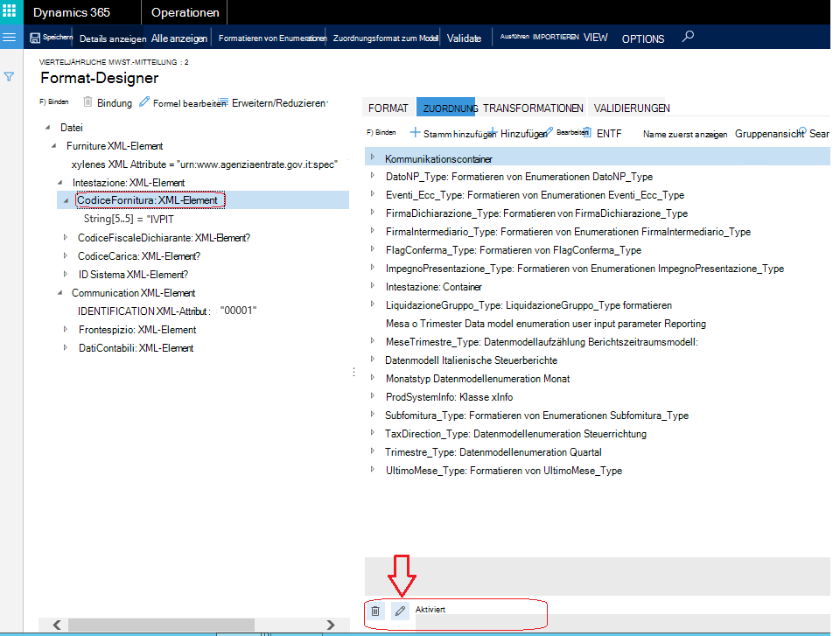Image resolution: width=840 pixels, height=636 pixels.
Task: Click the IMPORTIEREN button
Action: click(x=556, y=37)
